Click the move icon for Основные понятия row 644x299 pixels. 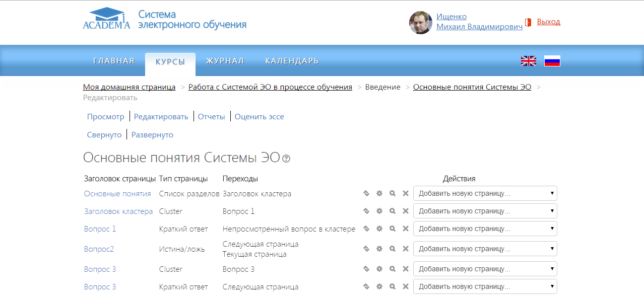click(x=366, y=193)
